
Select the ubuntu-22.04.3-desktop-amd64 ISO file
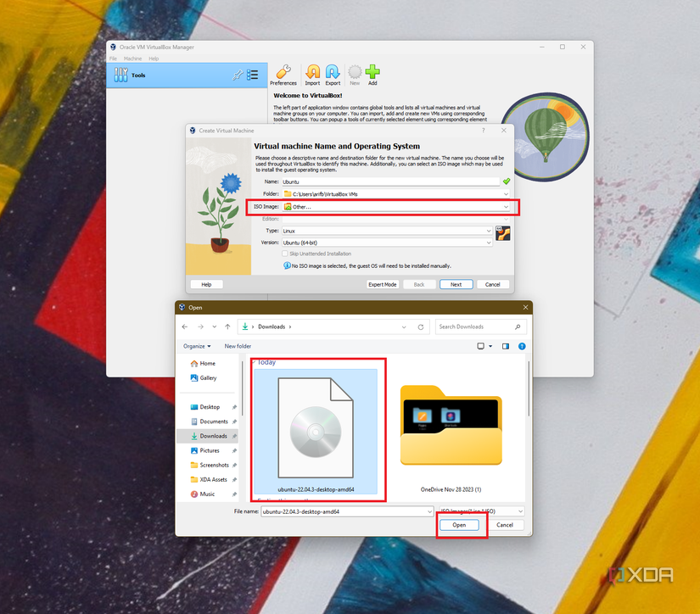click(x=316, y=432)
